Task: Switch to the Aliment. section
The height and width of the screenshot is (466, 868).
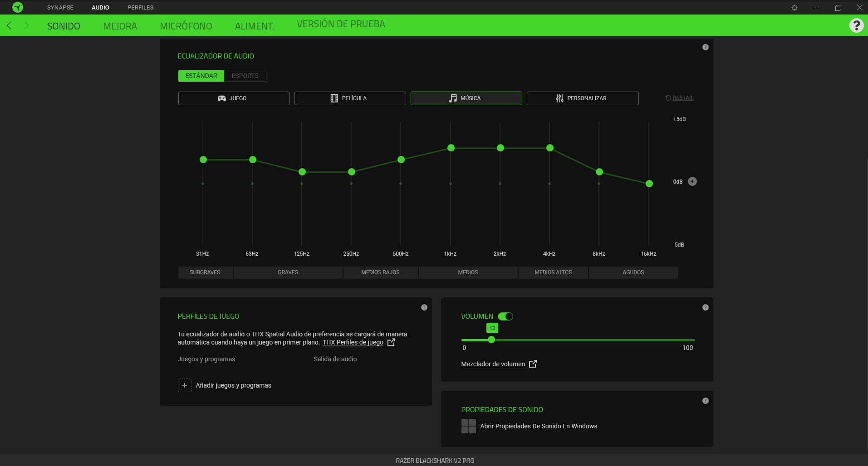Action: coord(255,26)
